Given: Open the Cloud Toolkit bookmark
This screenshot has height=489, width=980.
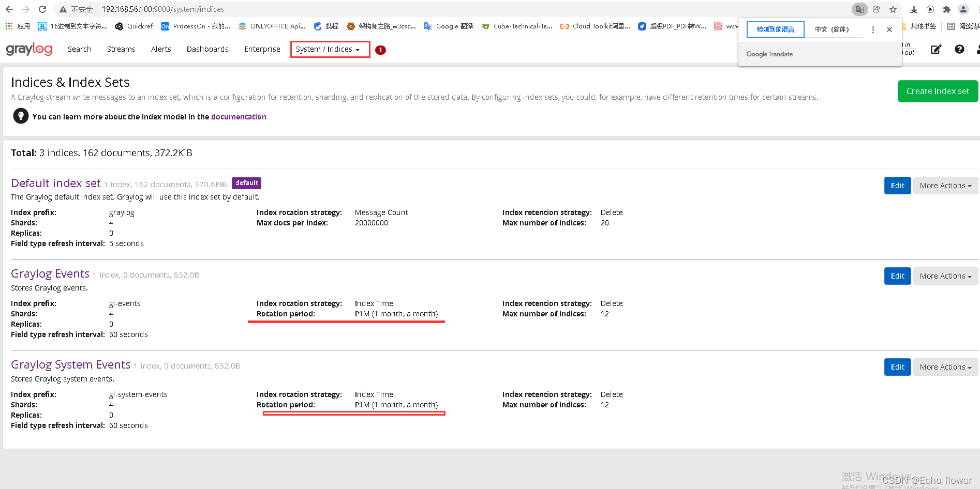Looking at the screenshot, I should click(595, 26).
